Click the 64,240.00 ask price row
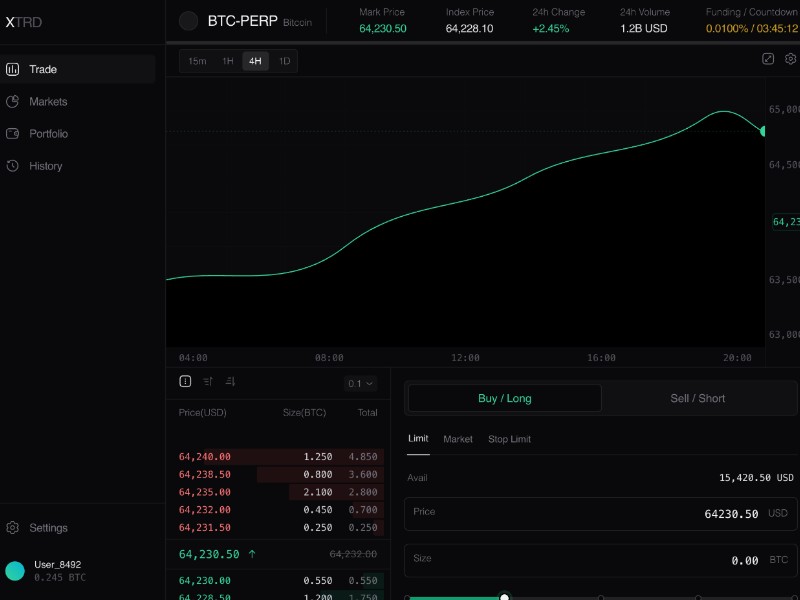This screenshot has width=800, height=600. point(205,457)
